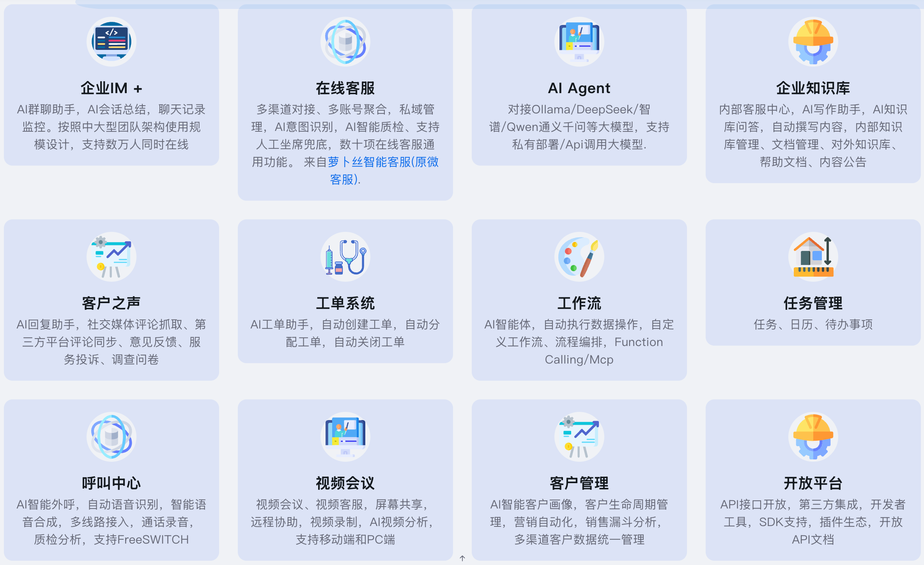Click the back-to-top arrow
The image size is (924, 565).
pyautogui.click(x=462, y=558)
